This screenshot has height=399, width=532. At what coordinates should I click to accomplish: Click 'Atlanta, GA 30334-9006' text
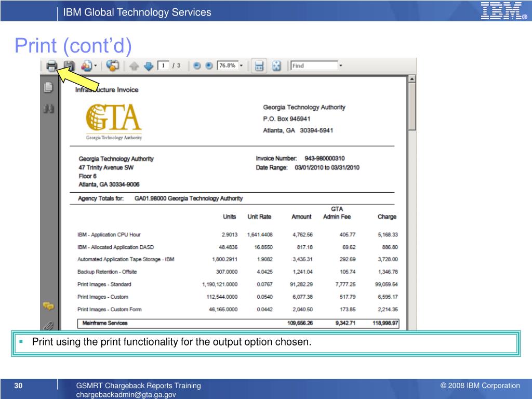tap(109, 184)
